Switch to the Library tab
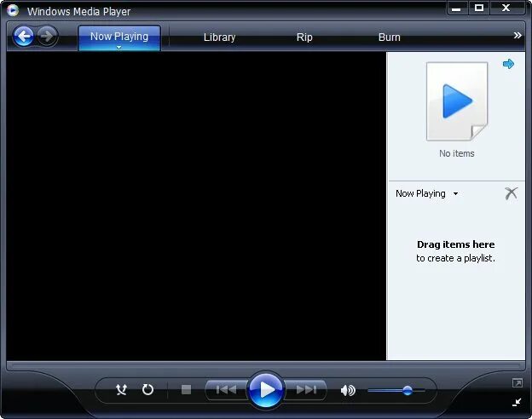532x419 pixels. click(219, 37)
